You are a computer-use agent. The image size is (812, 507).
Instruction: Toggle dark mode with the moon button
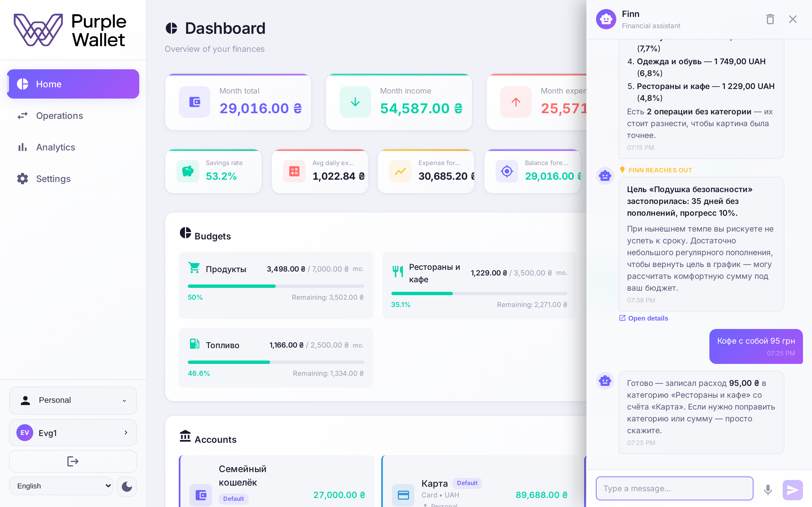point(127,486)
